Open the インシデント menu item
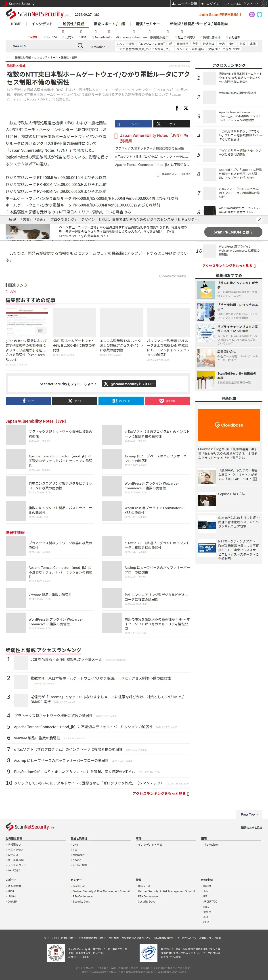This screenshot has width=268, height=980. 42,24
